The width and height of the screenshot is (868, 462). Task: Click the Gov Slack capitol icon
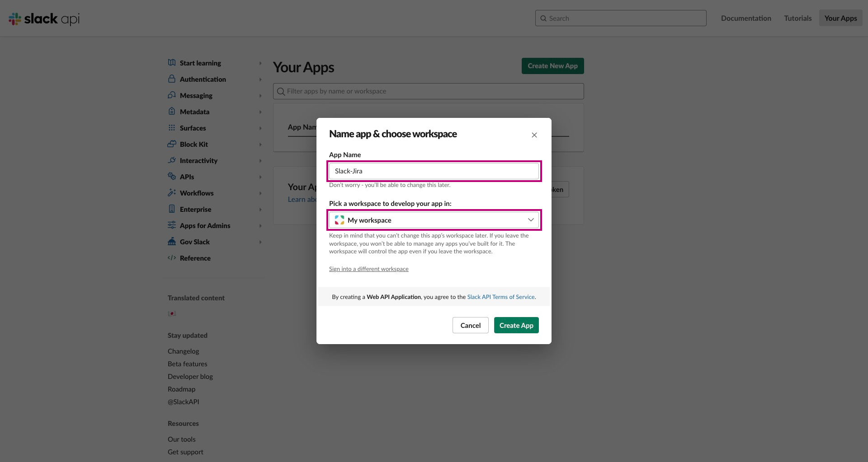click(172, 241)
